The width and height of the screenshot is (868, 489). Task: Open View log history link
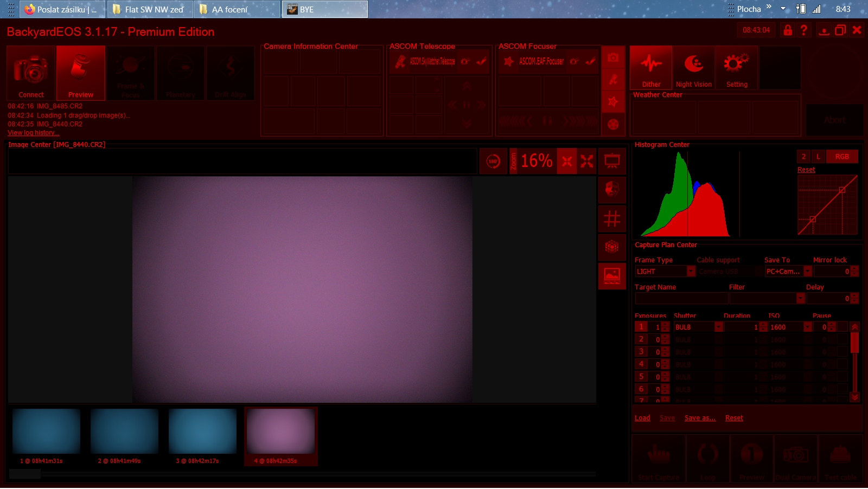[x=34, y=133]
